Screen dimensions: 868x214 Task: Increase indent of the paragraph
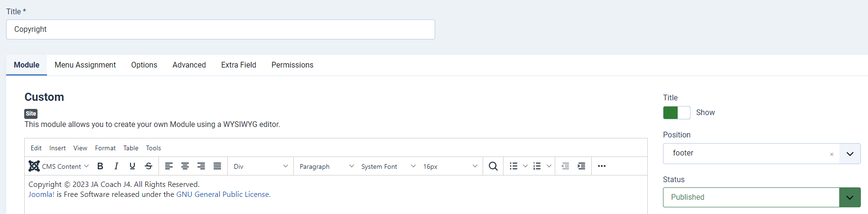coord(581,166)
